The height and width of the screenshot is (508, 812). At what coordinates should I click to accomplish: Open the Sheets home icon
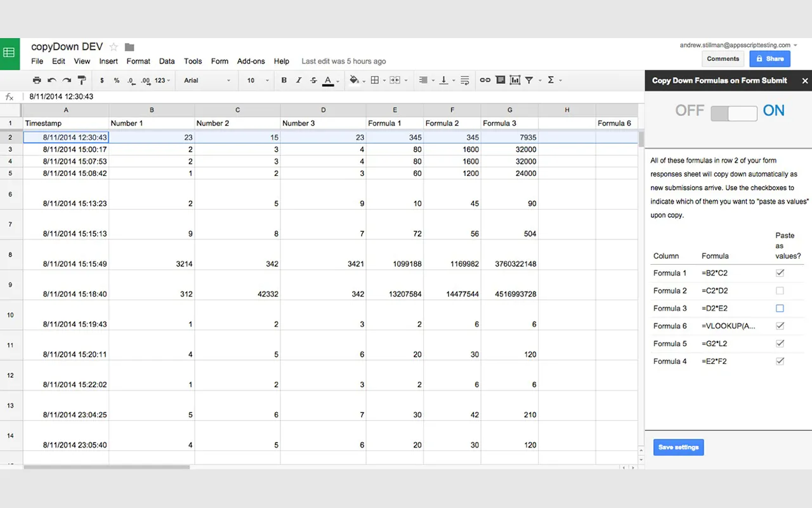click(x=10, y=54)
